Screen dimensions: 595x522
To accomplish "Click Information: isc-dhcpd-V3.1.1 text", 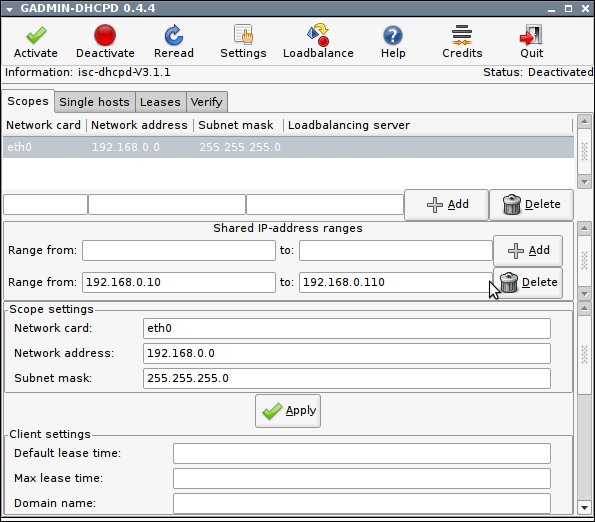I will tap(88, 72).
